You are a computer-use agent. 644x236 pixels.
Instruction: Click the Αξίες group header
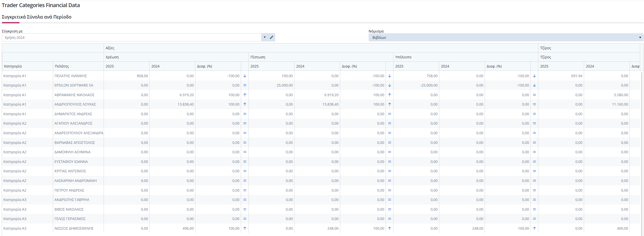click(321, 48)
